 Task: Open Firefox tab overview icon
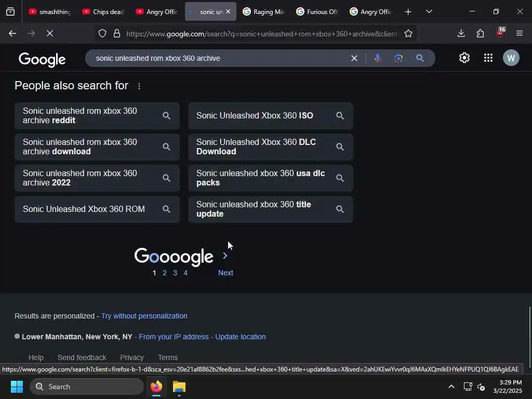coord(10,11)
